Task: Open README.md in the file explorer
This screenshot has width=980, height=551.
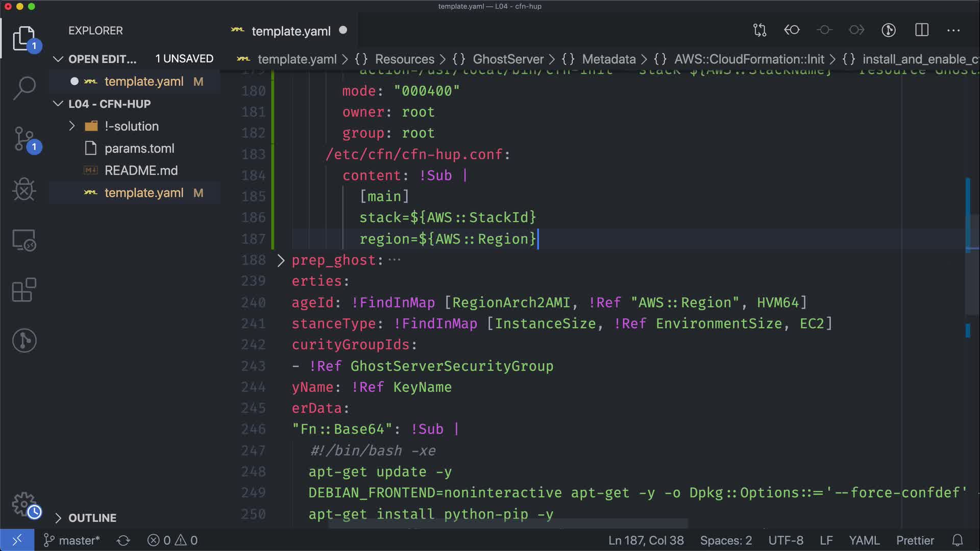Action: coord(141,170)
